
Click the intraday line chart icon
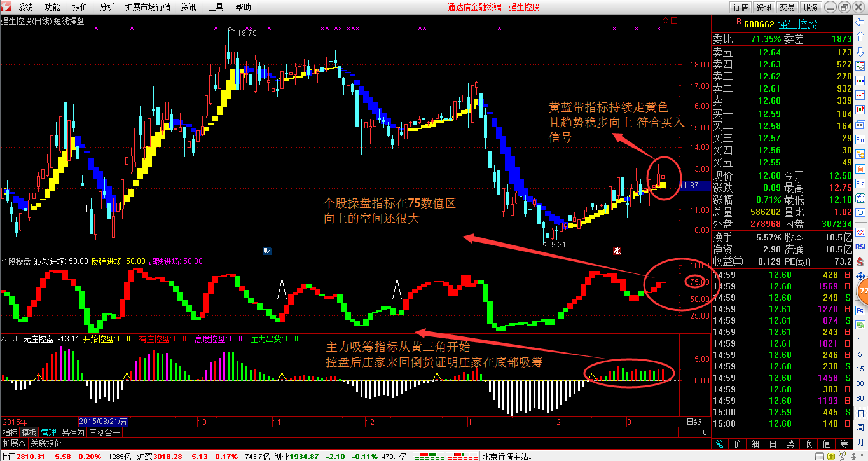860,95
